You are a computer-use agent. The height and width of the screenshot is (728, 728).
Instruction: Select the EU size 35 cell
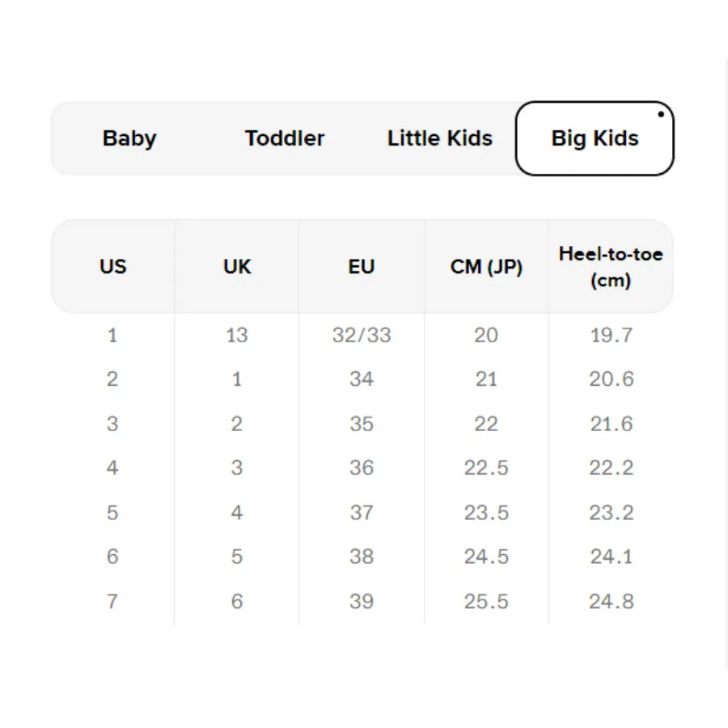point(362,423)
